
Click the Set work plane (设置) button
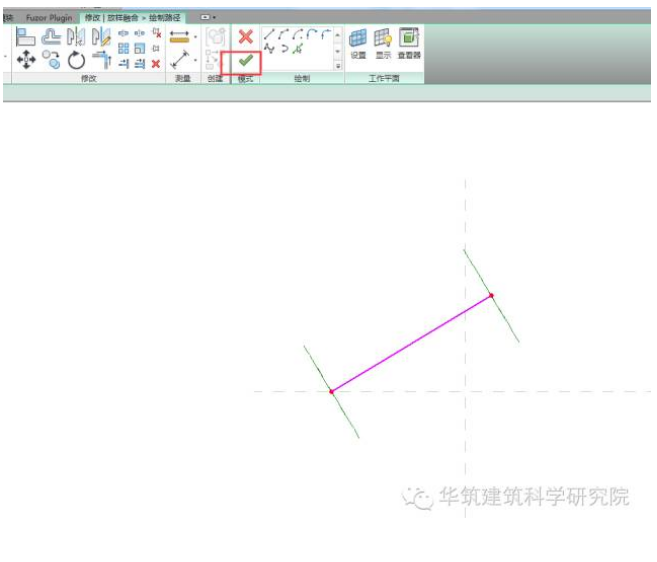[358, 44]
